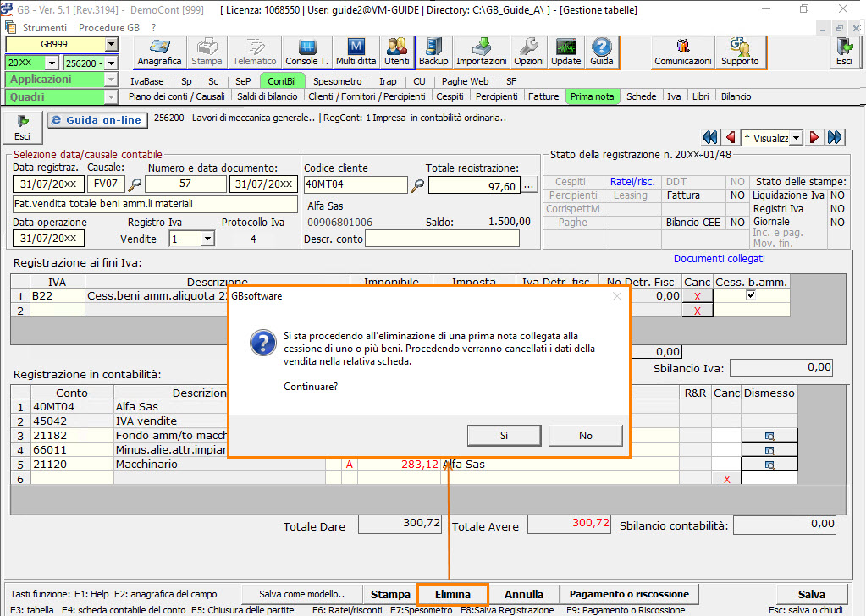
Task: Expand the GB999 company dropdown
Action: (x=111, y=44)
